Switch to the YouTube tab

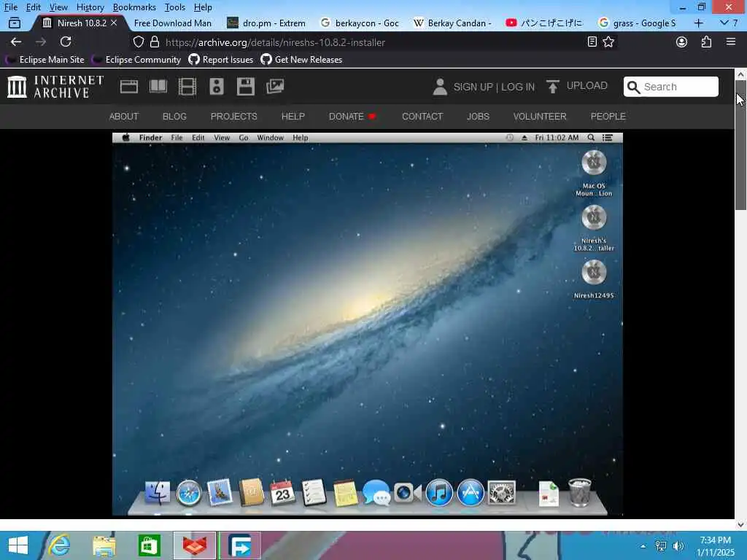pyautogui.click(x=545, y=23)
